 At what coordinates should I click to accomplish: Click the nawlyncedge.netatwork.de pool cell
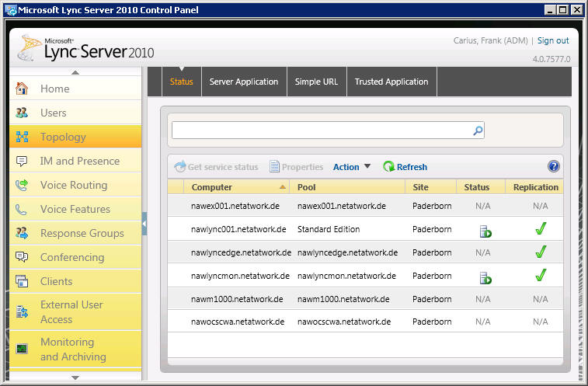click(x=348, y=252)
